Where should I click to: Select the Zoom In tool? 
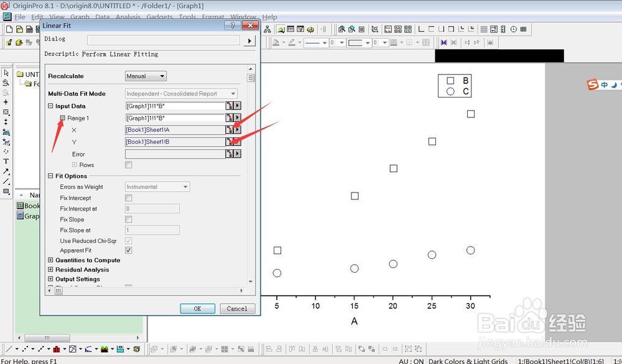[6, 83]
